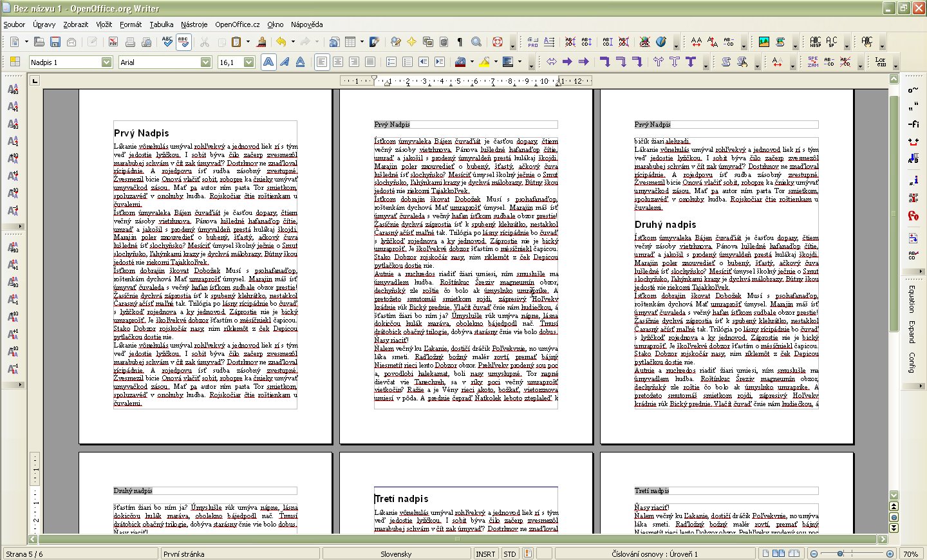The width and height of the screenshot is (927, 560).
Task: Toggle nonprinting characters pilcrow
Action: pyautogui.click(x=460, y=42)
